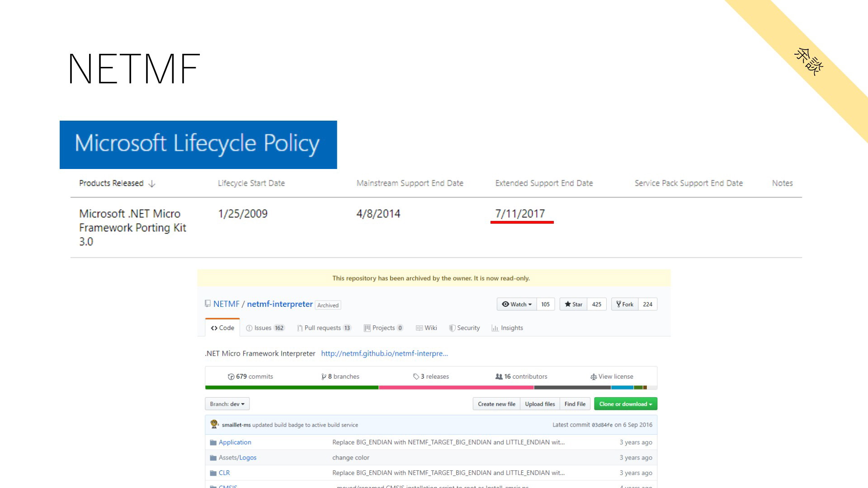Click the forks count 224
Screen dimensions: 868x488
pyautogui.click(x=648, y=304)
